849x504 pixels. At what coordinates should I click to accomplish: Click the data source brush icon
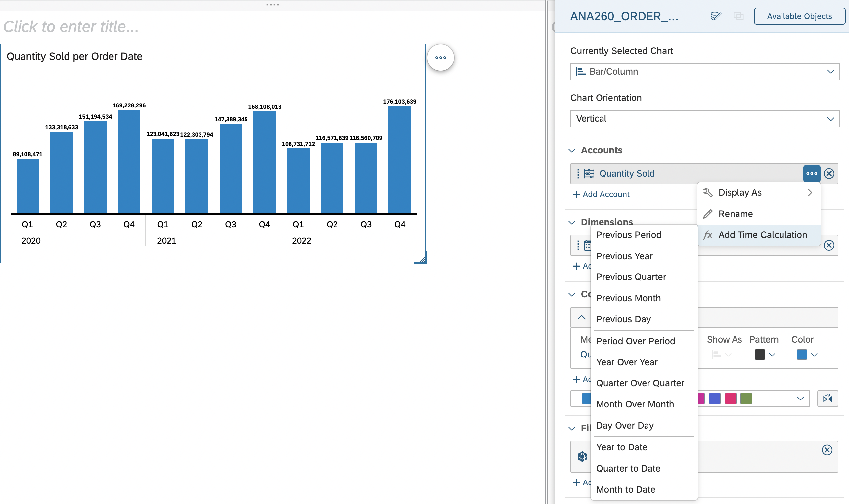tap(715, 16)
